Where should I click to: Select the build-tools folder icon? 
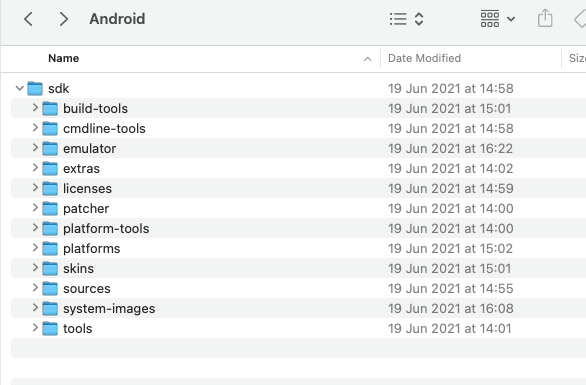click(x=50, y=108)
